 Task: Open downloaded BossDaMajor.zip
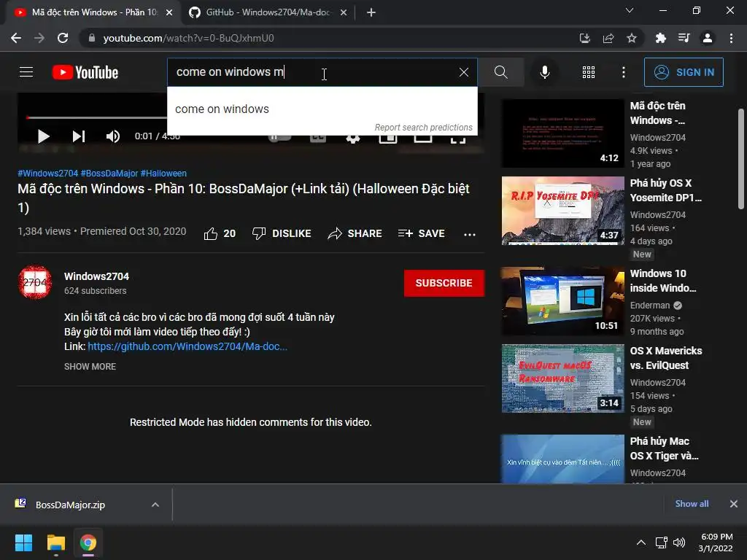coord(70,505)
